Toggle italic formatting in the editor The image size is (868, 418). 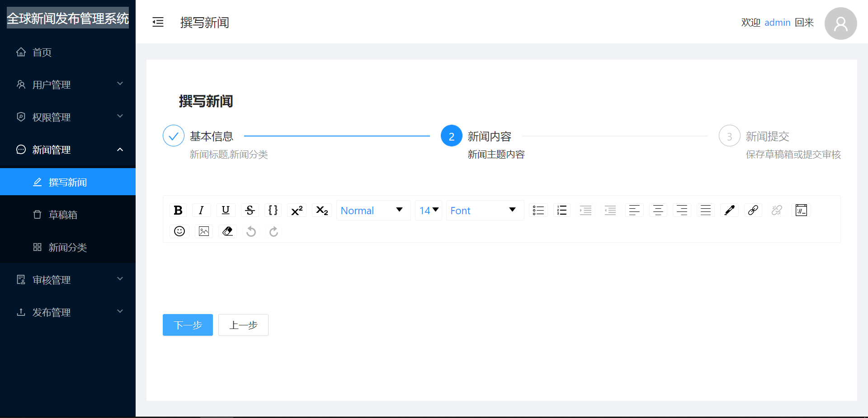(x=202, y=210)
